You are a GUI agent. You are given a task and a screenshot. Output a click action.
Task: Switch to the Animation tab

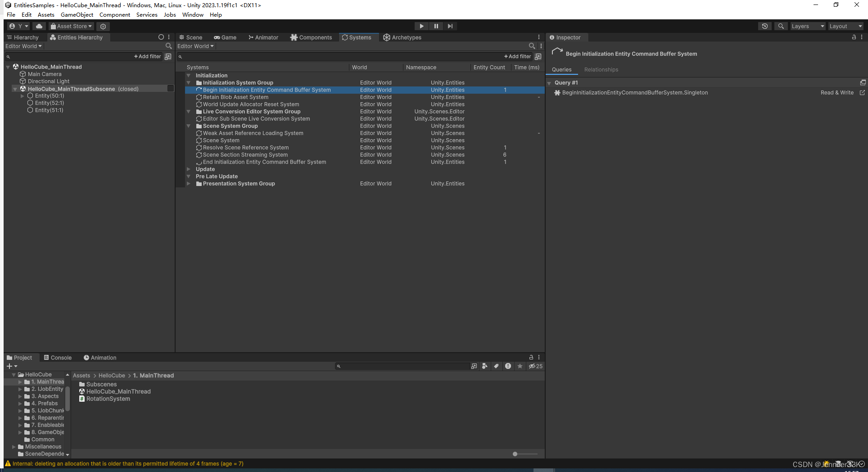pos(100,358)
